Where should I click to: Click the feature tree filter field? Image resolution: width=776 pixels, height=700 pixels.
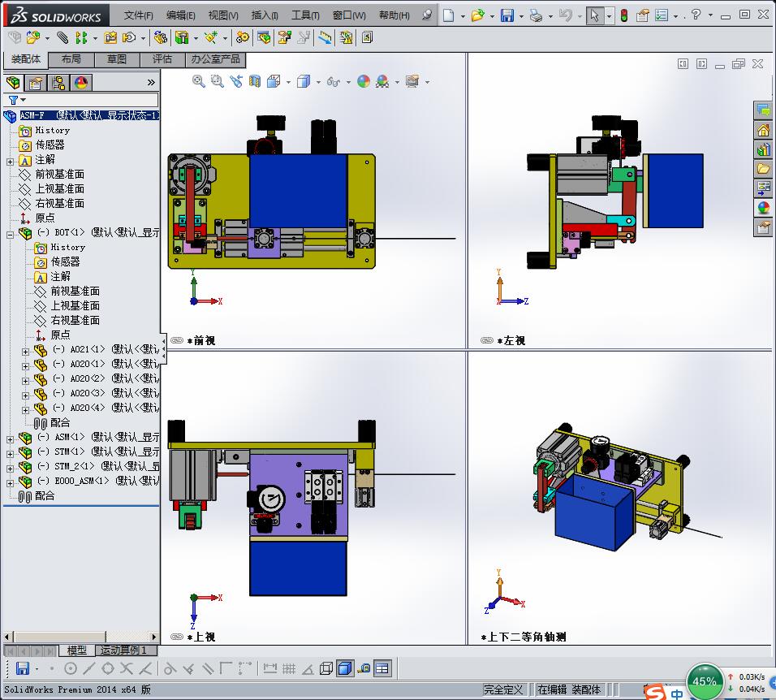81,100
